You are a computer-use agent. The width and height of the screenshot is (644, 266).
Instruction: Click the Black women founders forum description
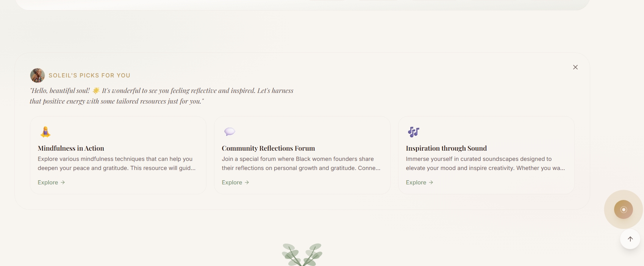click(301, 164)
